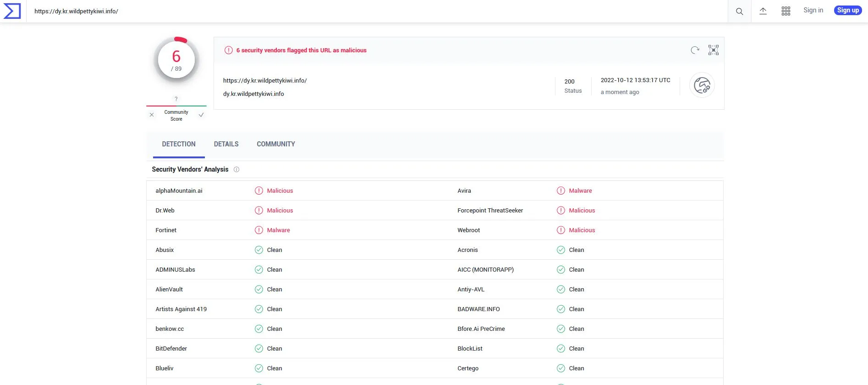The height and width of the screenshot is (385, 868).
Task: Select the Artists Against 419 vendor name
Action: pos(181,309)
